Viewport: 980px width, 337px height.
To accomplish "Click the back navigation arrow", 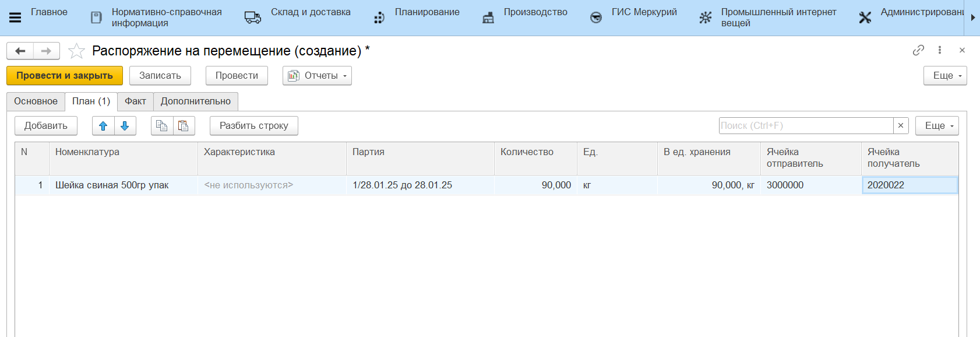I will pos(20,51).
